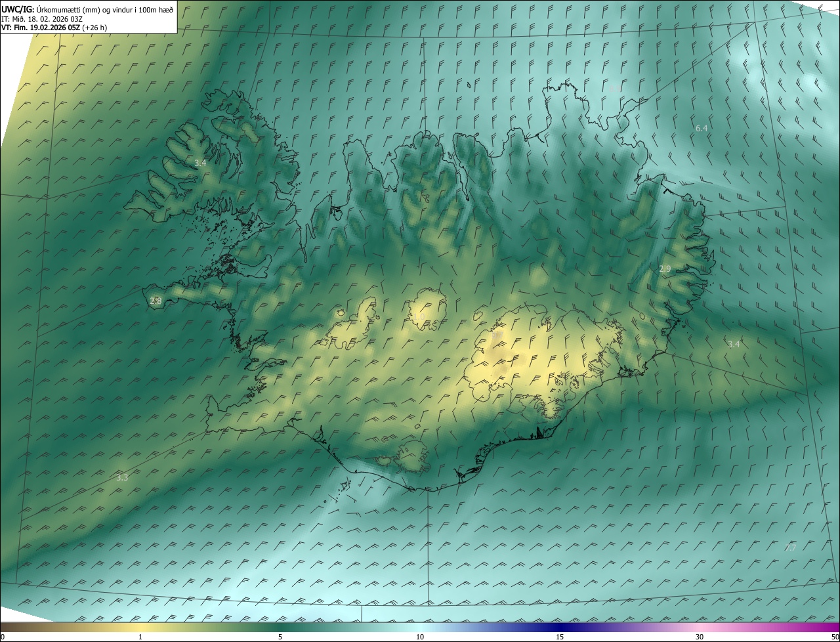Click the '3.3' value southwest of Iceland

coord(122,477)
